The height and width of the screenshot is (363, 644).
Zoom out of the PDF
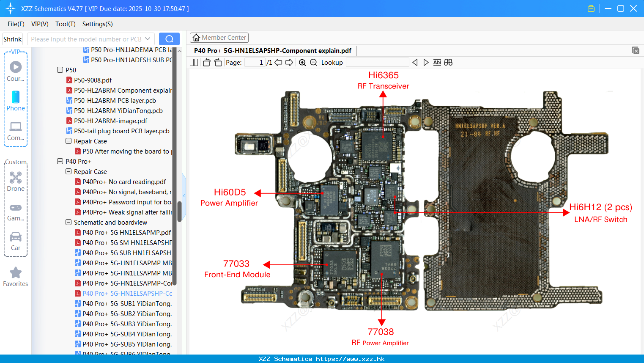click(313, 63)
